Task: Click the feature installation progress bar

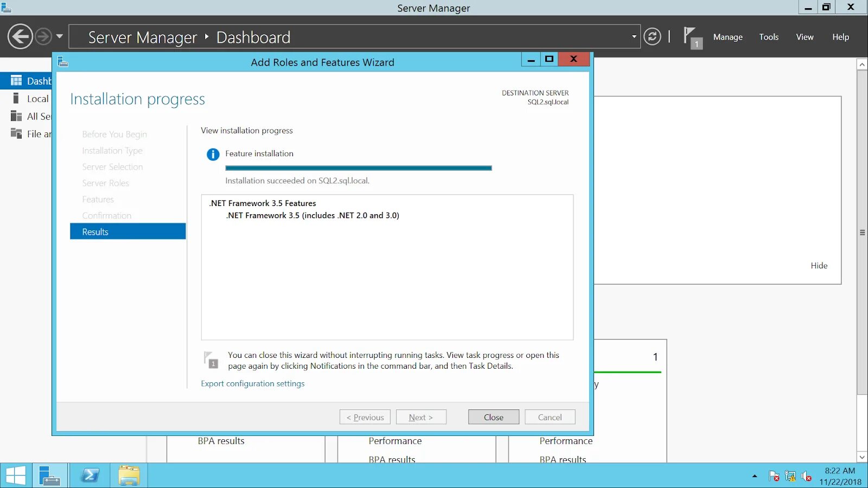Action: (359, 168)
